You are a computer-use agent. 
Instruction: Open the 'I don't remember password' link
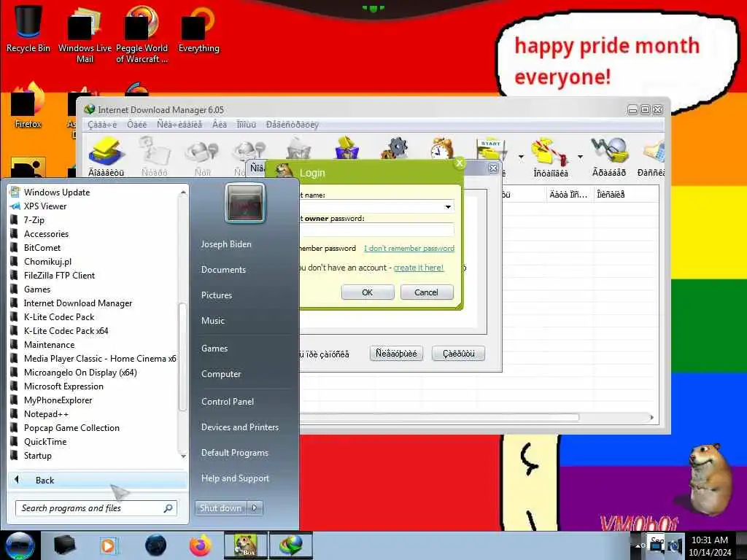pyautogui.click(x=409, y=248)
